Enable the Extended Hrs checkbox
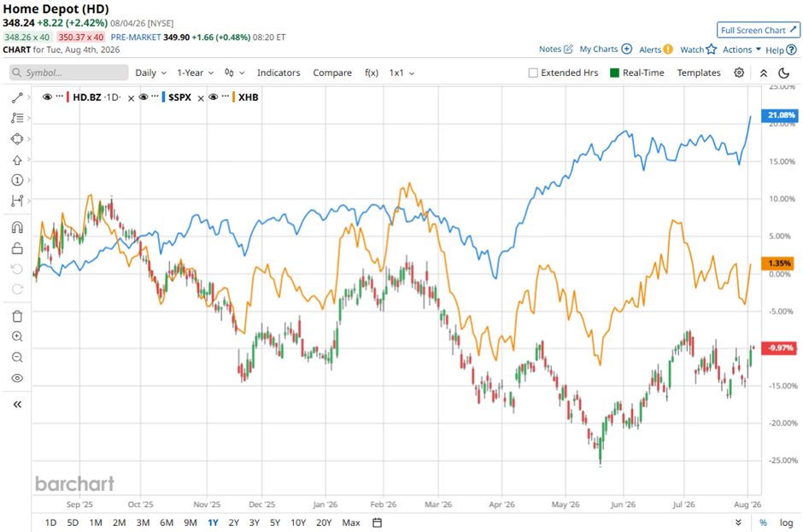 533,73
